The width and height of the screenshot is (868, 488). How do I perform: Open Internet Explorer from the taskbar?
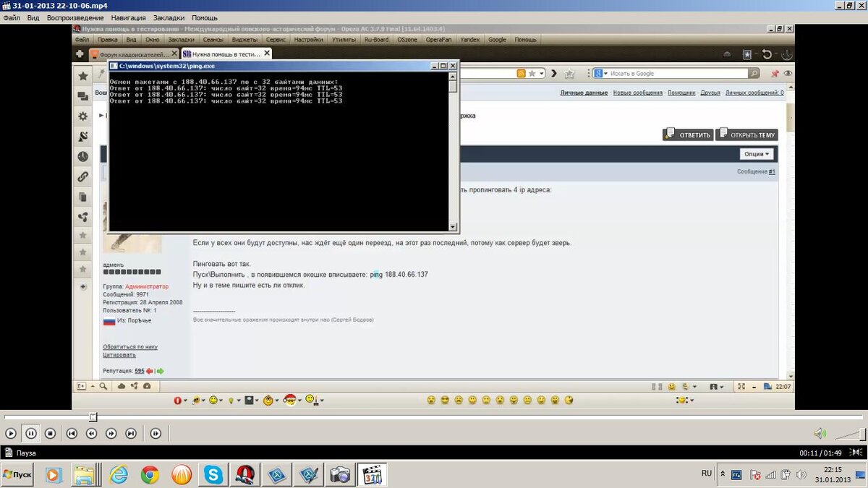[x=119, y=474]
